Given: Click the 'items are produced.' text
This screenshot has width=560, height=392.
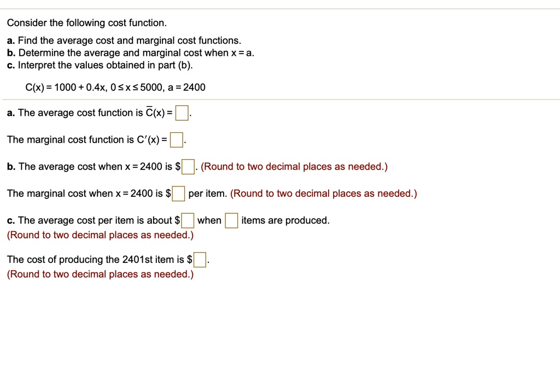Looking at the screenshot, I should coord(285,221).
